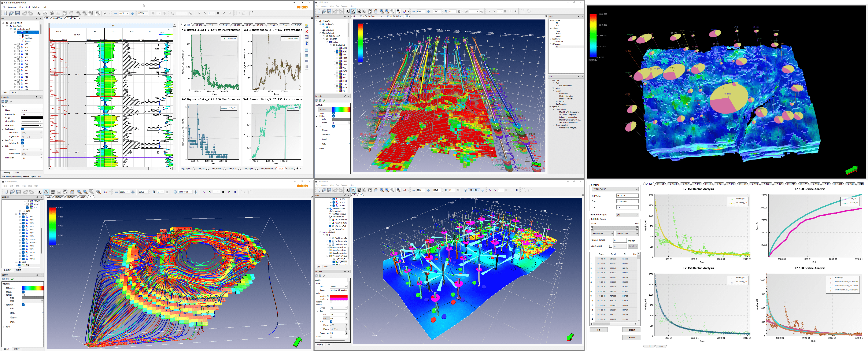
Task: Select the arrow pointer tool in CombView1 toolbar
Action: (39, 13)
